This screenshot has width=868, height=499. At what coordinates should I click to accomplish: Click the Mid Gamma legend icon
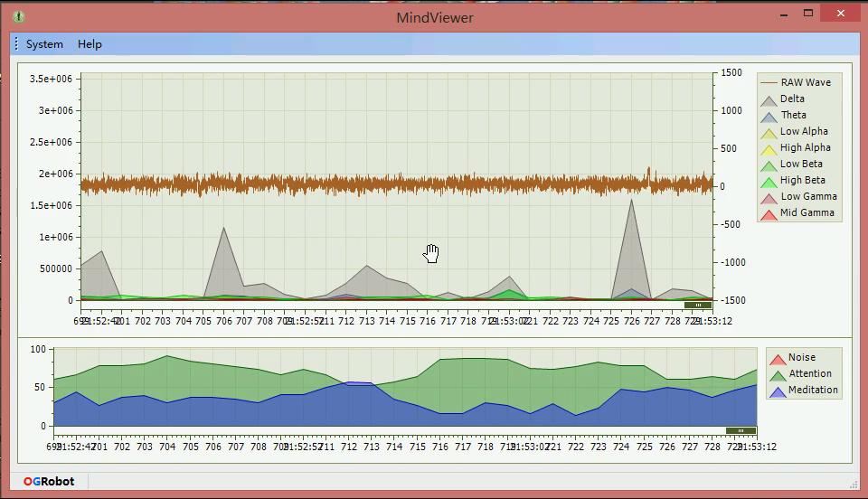click(769, 214)
